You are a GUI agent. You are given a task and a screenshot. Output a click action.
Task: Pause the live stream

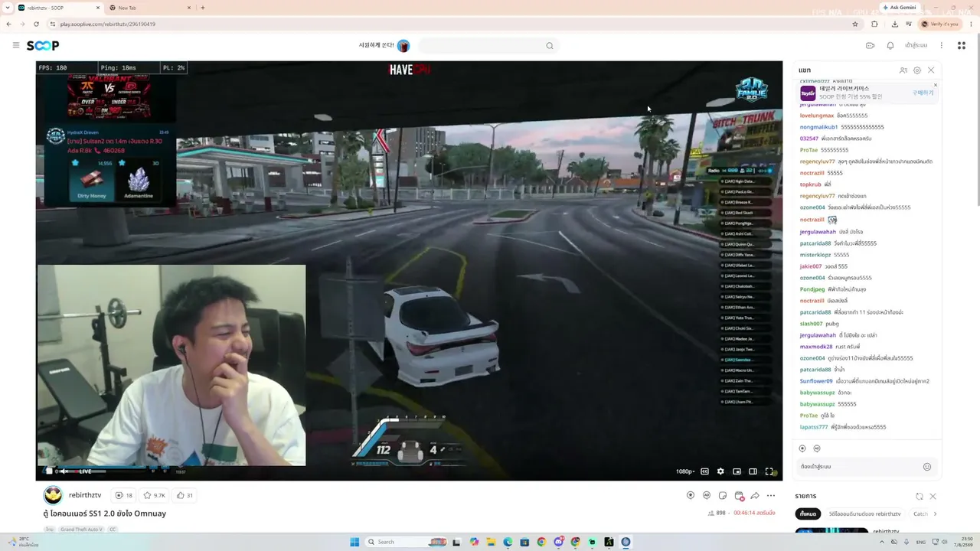[x=49, y=471]
